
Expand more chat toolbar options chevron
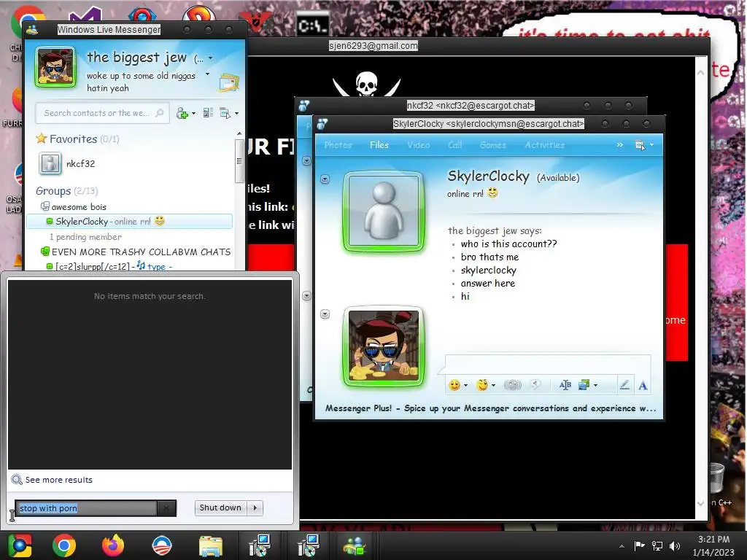pos(620,145)
